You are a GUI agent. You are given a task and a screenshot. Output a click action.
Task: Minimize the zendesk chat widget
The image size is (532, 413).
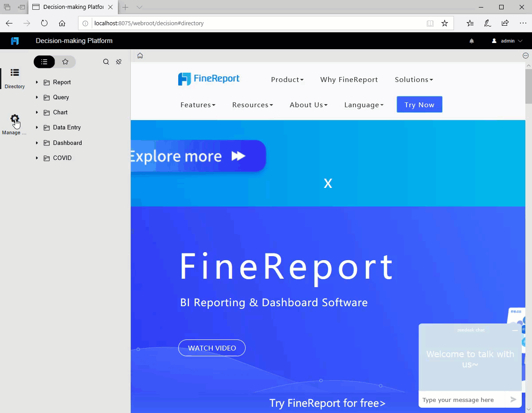(x=515, y=330)
